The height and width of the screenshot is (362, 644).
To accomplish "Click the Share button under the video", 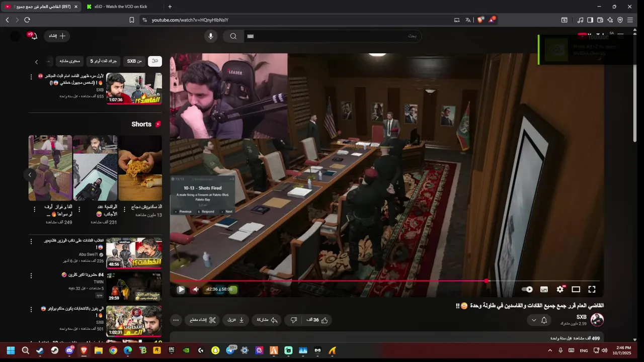I will (x=267, y=320).
